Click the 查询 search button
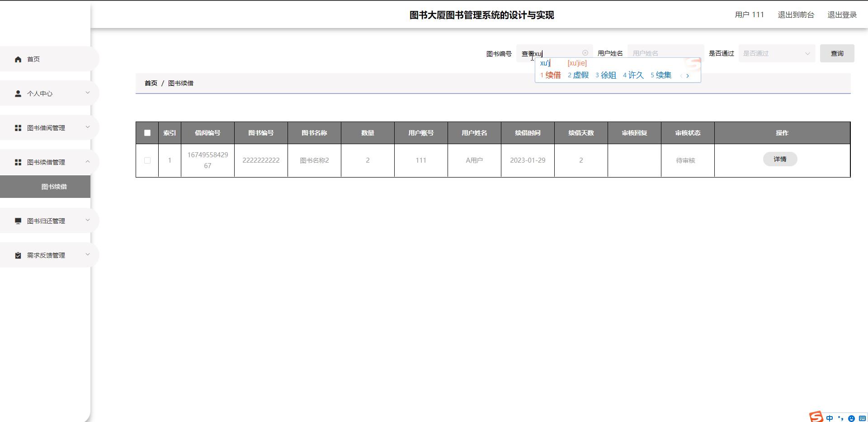The width and height of the screenshot is (868, 422). point(837,53)
